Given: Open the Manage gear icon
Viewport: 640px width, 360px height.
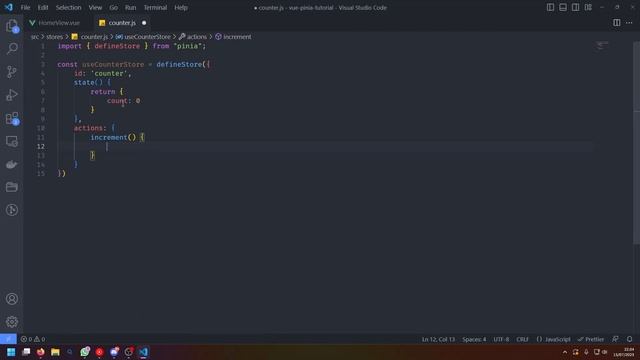Looking at the screenshot, I should coord(12,322).
